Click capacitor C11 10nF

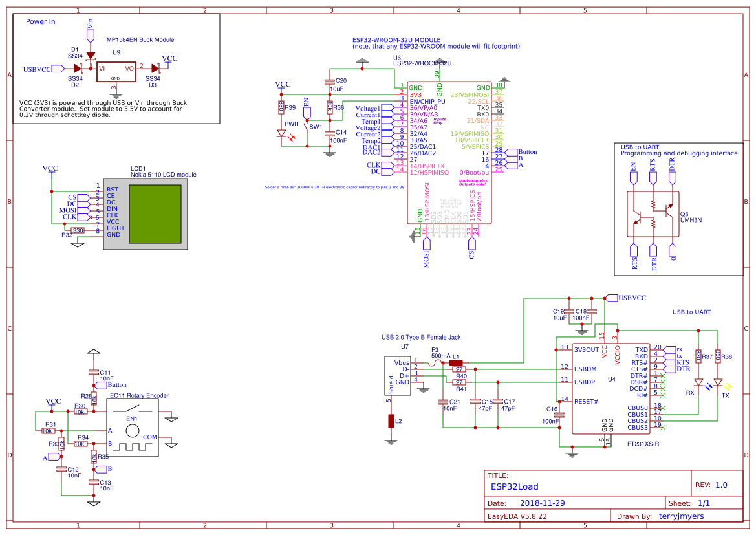94,372
